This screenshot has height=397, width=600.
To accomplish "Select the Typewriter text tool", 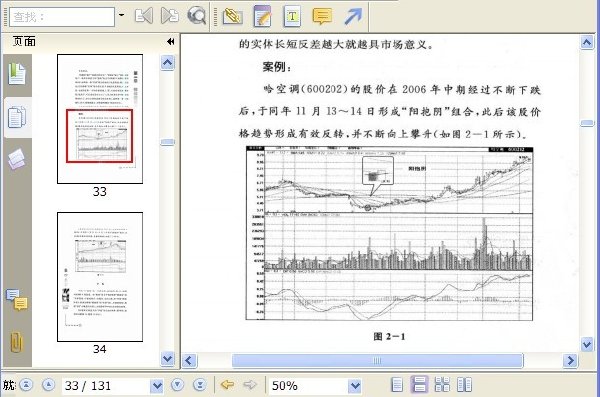I will click(292, 16).
